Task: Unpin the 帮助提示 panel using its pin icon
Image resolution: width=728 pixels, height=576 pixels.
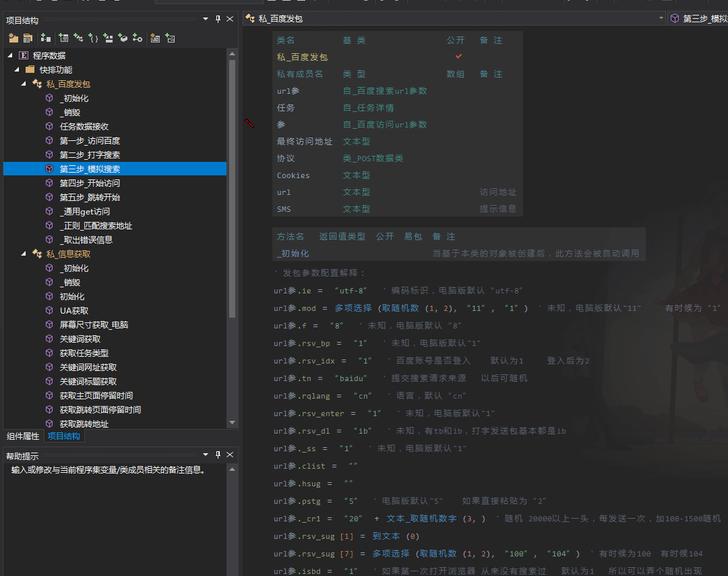Action: (x=218, y=455)
